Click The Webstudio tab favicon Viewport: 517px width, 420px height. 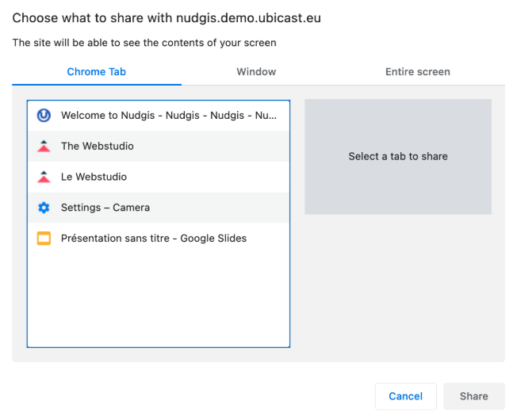[44, 146]
